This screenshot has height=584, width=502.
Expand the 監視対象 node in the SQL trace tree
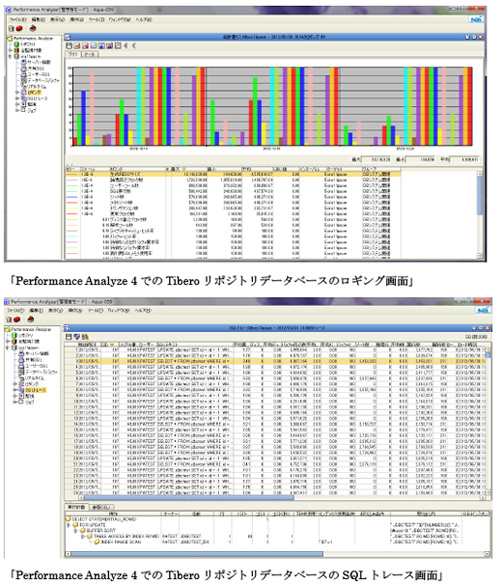click(8, 341)
